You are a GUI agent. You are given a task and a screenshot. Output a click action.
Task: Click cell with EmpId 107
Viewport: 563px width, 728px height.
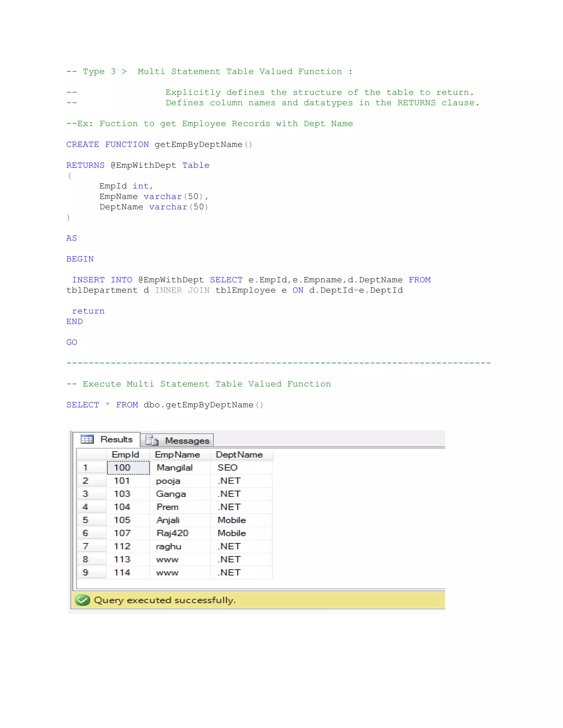(x=128, y=533)
